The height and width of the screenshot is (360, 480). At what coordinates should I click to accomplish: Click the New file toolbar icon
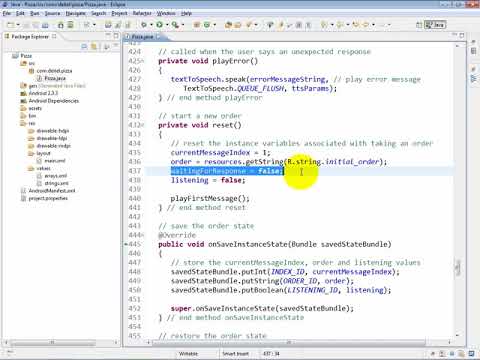(x=11, y=25)
